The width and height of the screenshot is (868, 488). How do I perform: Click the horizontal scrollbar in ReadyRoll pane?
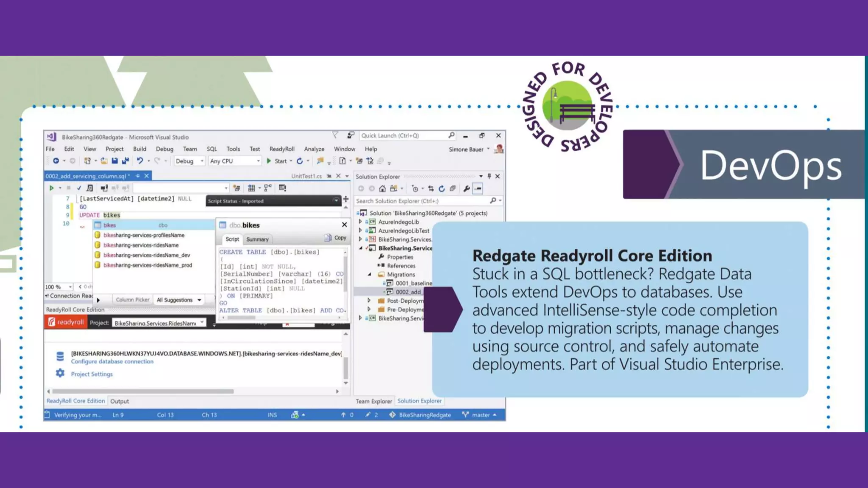(x=143, y=391)
